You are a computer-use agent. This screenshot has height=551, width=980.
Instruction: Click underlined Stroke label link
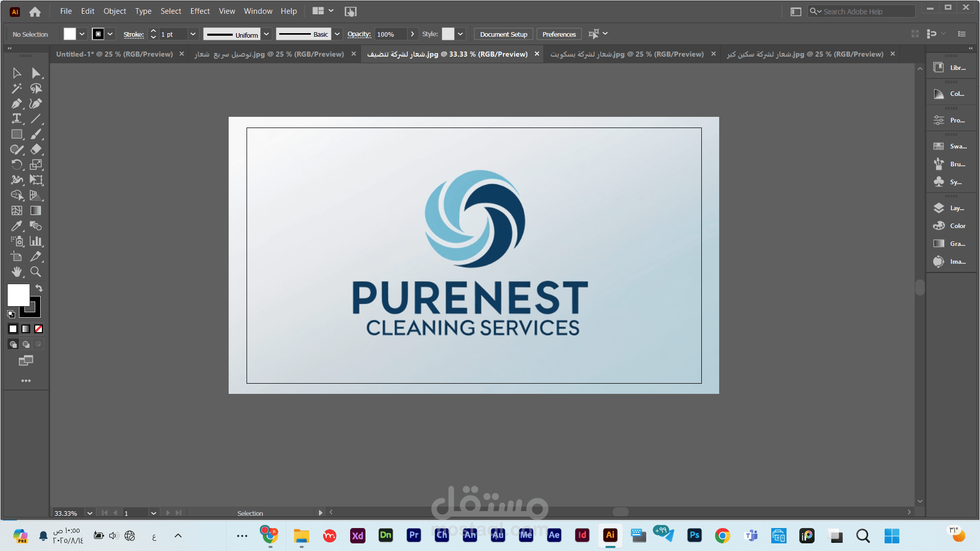click(x=133, y=34)
